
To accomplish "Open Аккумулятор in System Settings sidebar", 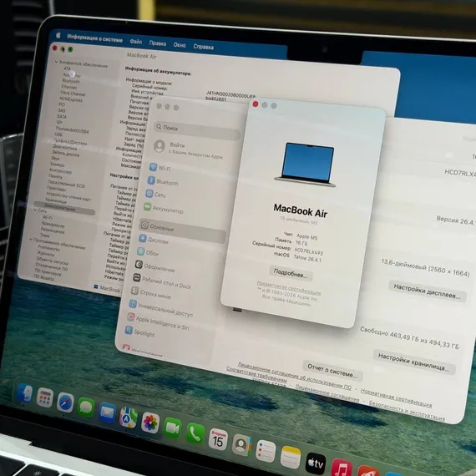I will (x=164, y=209).
